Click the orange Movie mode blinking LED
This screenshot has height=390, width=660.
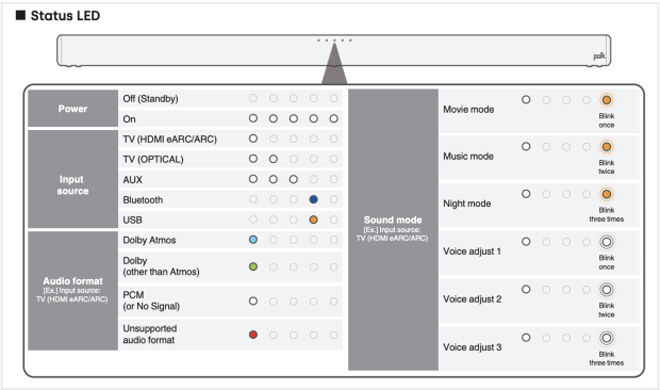pos(606,100)
